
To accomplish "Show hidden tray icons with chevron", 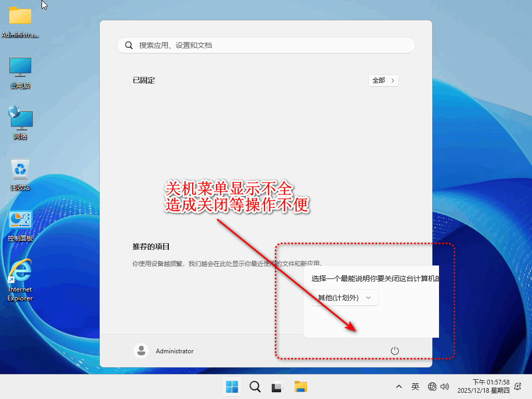I will click(399, 387).
